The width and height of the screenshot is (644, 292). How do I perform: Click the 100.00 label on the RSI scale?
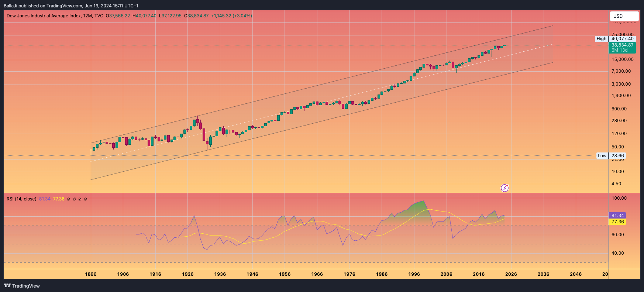click(x=619, y=198)
